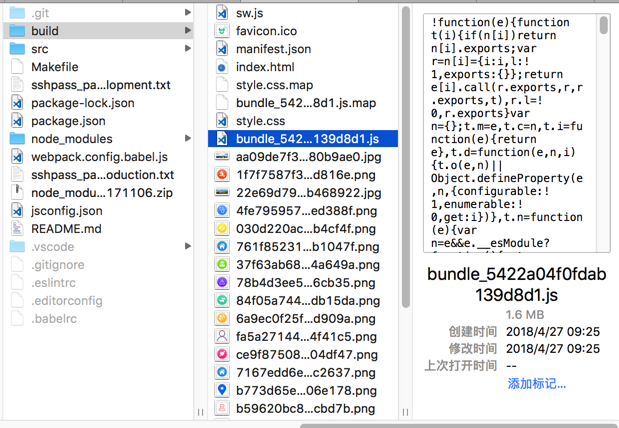This screenshot has height=428, width=619.
Task: Click the file list column scrollbar
Action: (405, 157)
